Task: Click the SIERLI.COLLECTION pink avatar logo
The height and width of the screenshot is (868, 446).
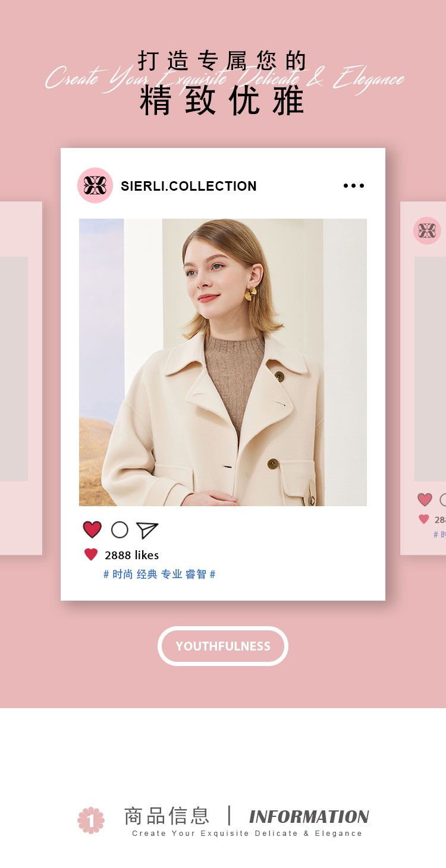Action: pyautogui.click(x=95, y=185)
